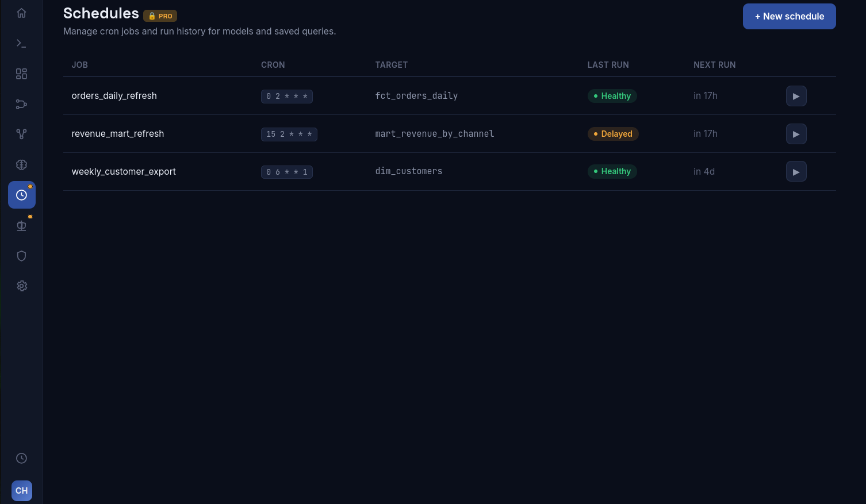Open the settings gear icon

[21, 286]
